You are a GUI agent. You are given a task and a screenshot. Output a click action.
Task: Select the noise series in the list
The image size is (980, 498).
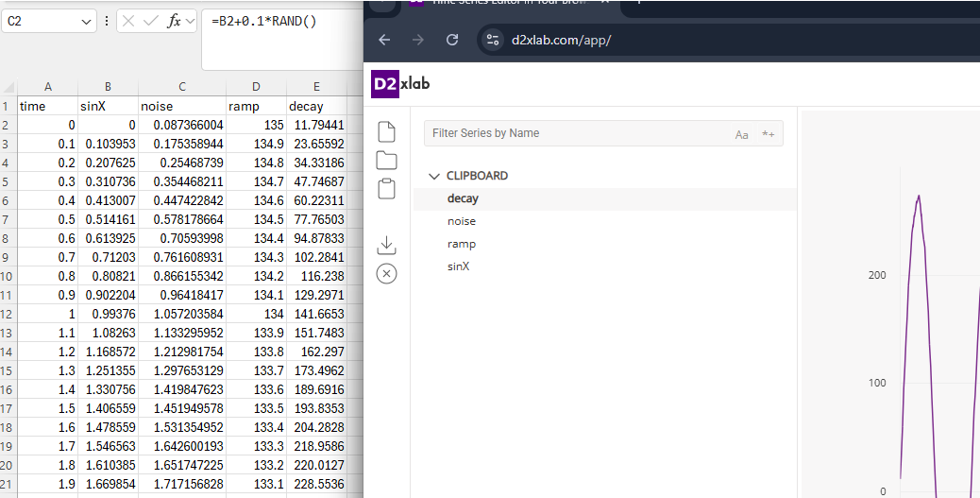(x=462, y=221)
